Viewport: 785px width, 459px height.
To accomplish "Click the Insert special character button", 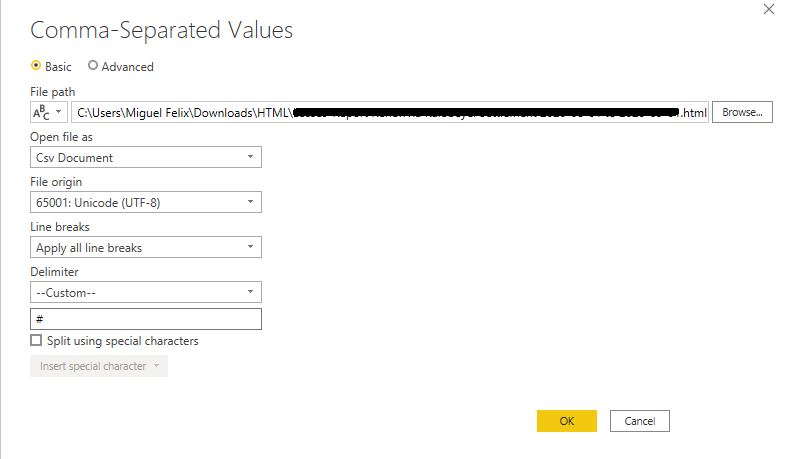I will (x=92, y=366).
